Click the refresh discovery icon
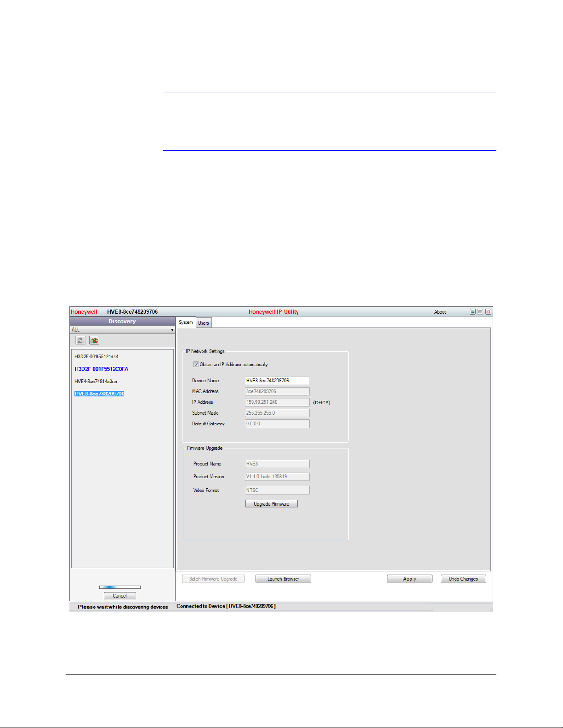Screen dimensions: 563x728 point(80,340)
